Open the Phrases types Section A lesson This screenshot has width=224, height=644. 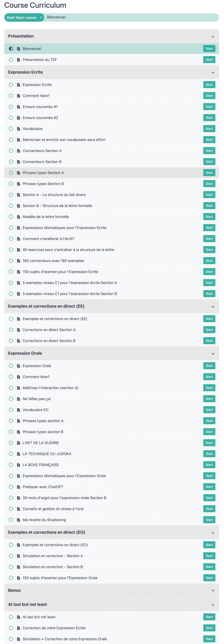tap(209, 173)
